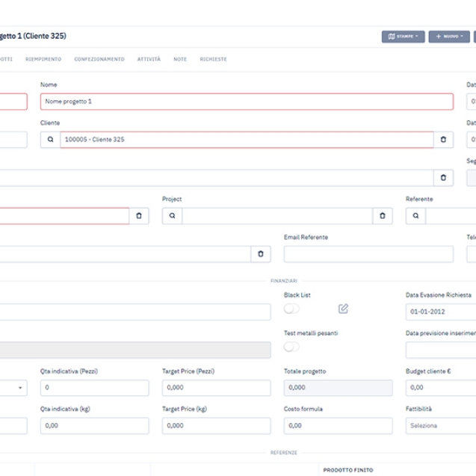This screenshot has width=476, height=476.
Task: Select the Note tab
Action: coord(180,59)
